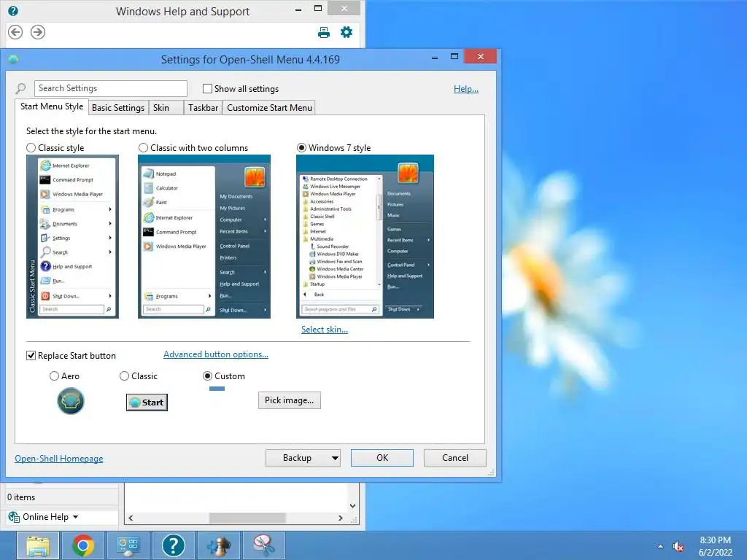Viewport: 747px width, 560px height.
Task: Cancel the settings dialog
Action: coord(455,458)
